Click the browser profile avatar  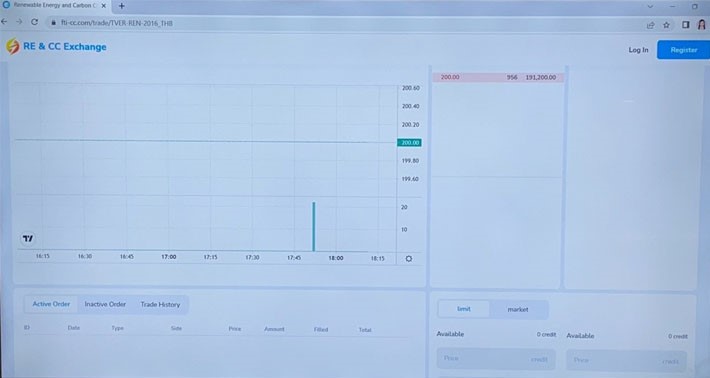tap(702, 24)
